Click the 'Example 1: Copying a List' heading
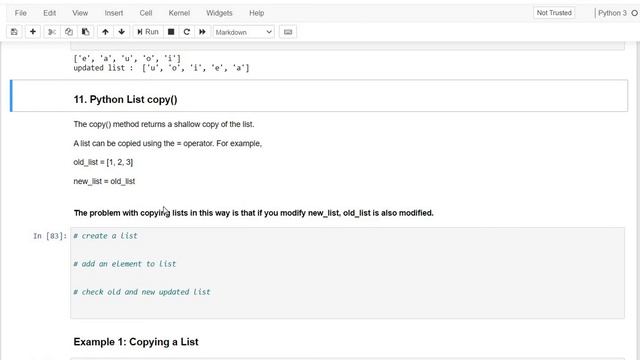This screenshot has width=640, height=360. (136, 342)
